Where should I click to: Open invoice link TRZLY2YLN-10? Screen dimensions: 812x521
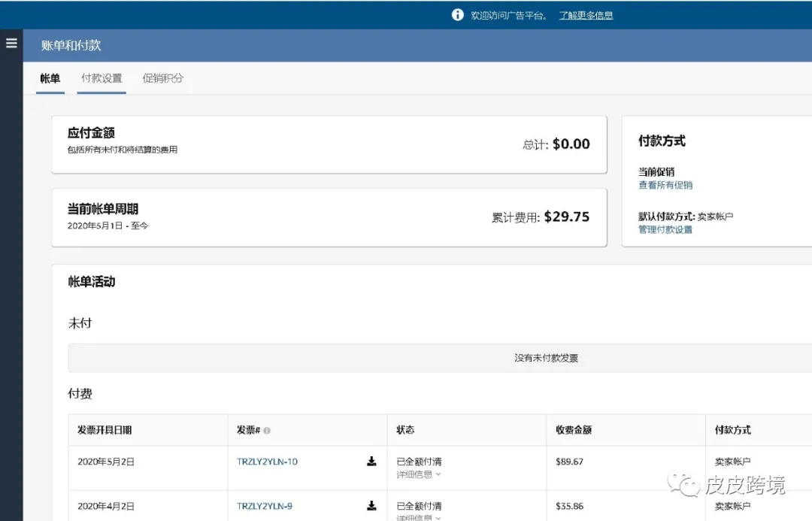click(267, 462)
